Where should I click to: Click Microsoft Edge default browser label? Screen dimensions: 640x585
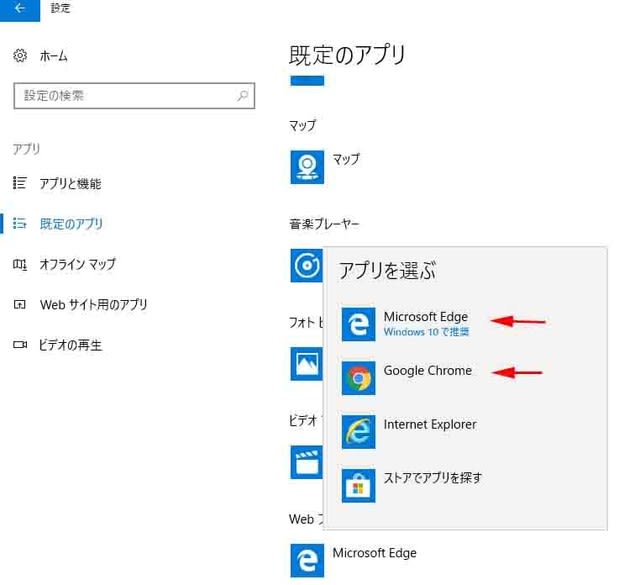(375, 553)
